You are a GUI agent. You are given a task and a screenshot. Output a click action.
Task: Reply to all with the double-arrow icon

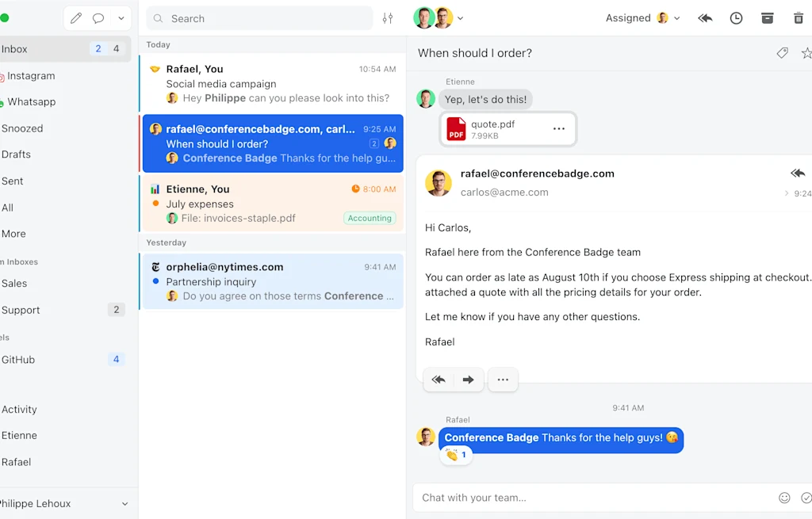point(705,17)
